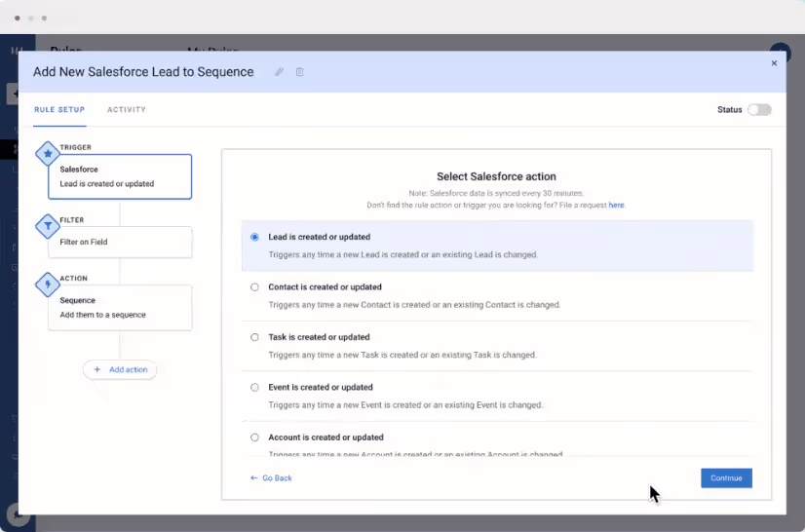Screen dimensions: 805x532
Task: Click the Continue button
Action: [726, 478]
